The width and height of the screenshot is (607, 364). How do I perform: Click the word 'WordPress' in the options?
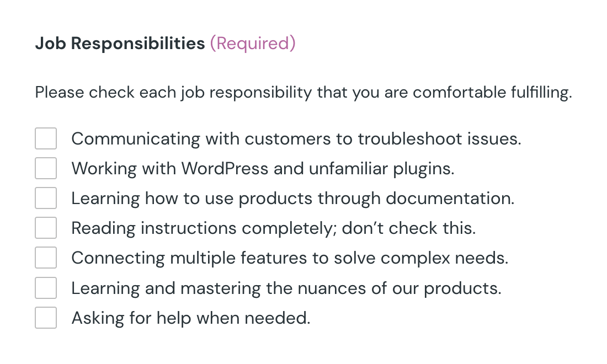click(225, 169)
